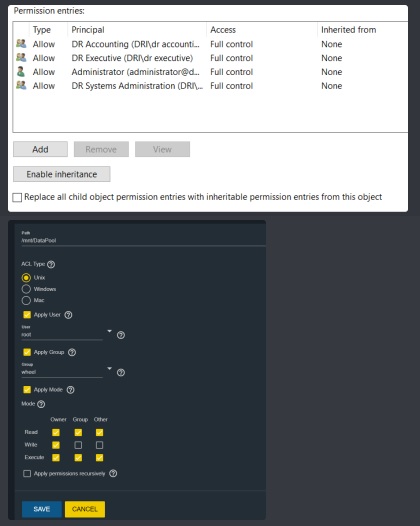Enable Apply permissions recursively checkbox
The image size is (420, 526).
(27, 474)
